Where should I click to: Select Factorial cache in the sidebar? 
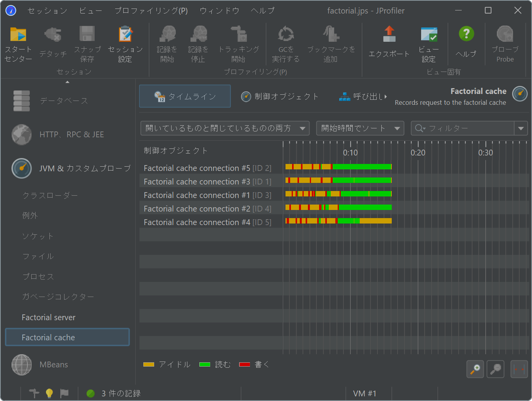[67, 337]
